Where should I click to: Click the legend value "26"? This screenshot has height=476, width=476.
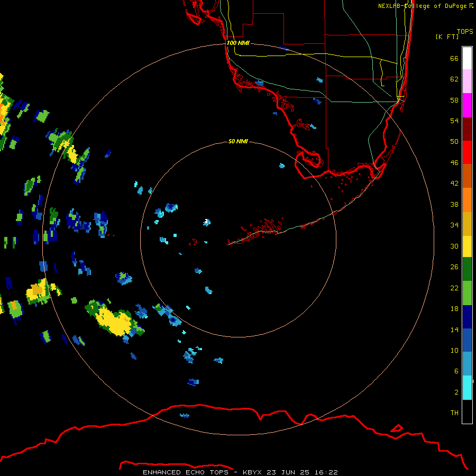tap(454, 267)
